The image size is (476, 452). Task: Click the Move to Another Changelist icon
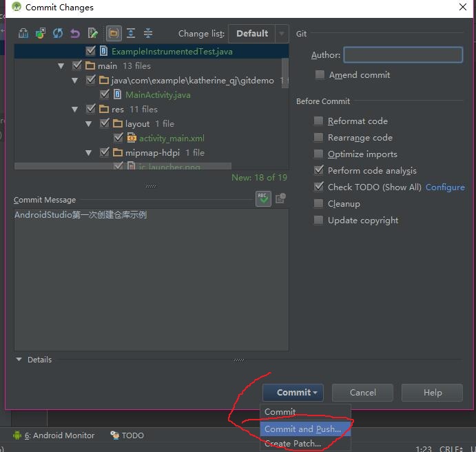(41, 33)
